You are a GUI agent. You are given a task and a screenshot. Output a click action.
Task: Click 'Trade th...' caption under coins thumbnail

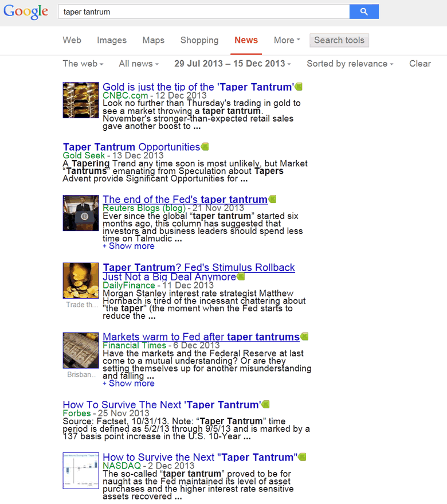(x=82, y=304)
